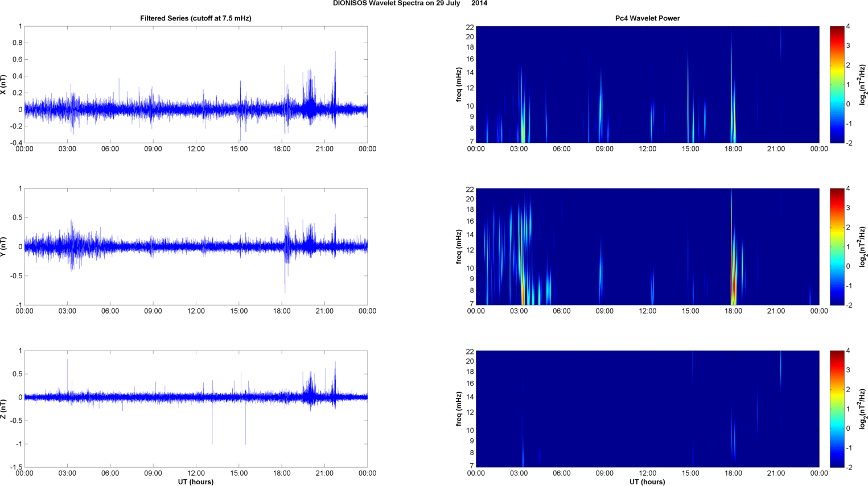
Task: Select the Y-component filtered time series plot
Action: pyautogui.click(x=196, y=246)
